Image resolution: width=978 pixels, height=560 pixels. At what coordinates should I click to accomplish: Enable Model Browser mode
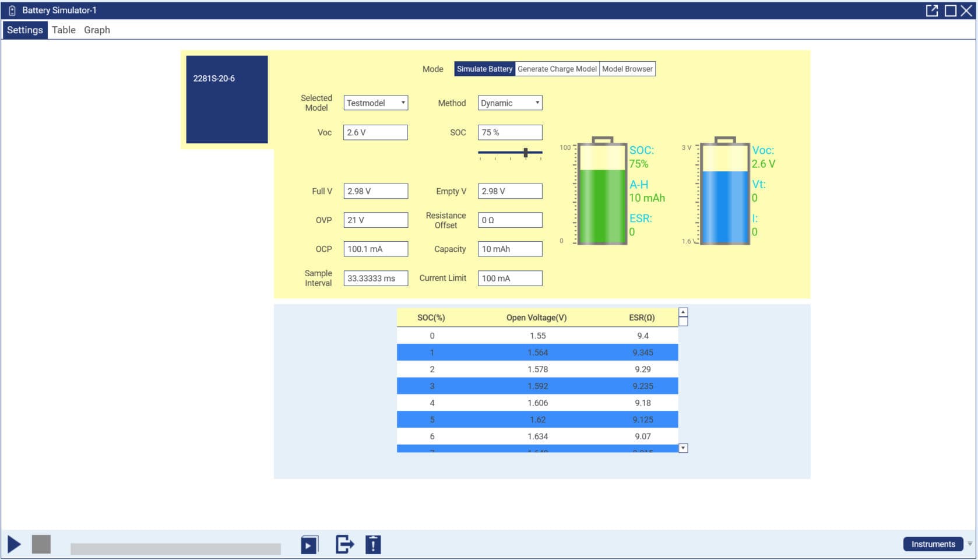(x=628, y=68)
